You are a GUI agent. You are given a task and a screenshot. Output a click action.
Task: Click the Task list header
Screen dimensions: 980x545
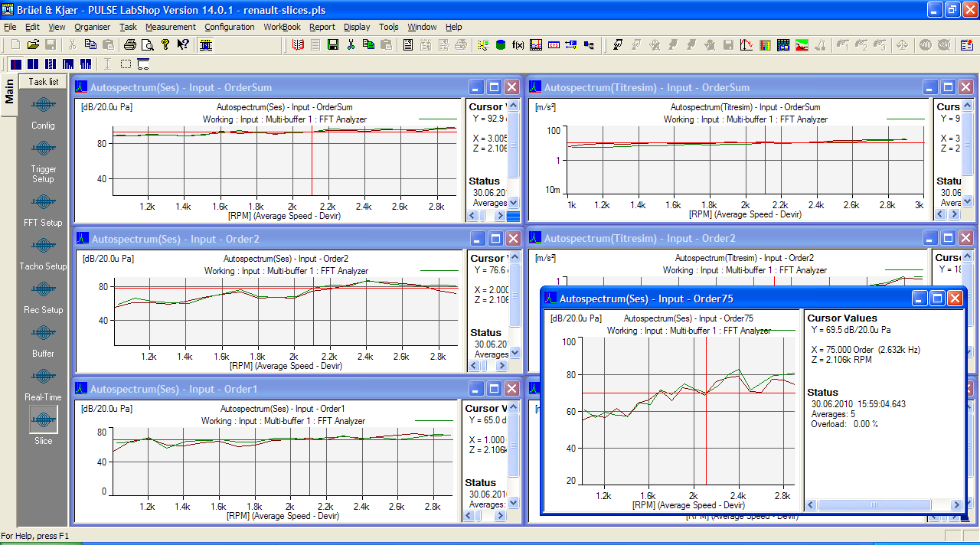43,81
